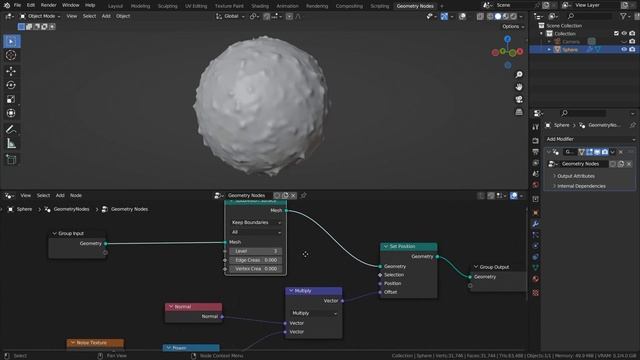Viewport: 640px width, 360px height.
Task: Click the outliner search field
Action: coord(590,16)
